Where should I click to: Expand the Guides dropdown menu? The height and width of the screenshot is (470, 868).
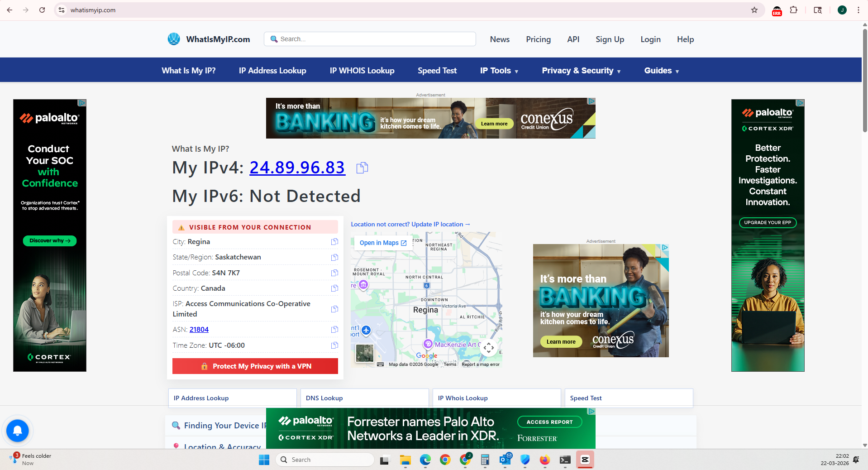point(661,71)
